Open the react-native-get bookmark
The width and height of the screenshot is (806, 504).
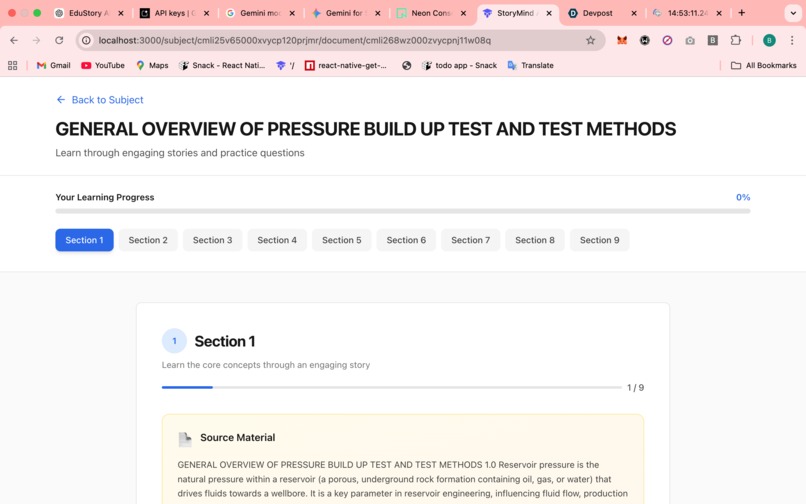[x=345, y=65]
